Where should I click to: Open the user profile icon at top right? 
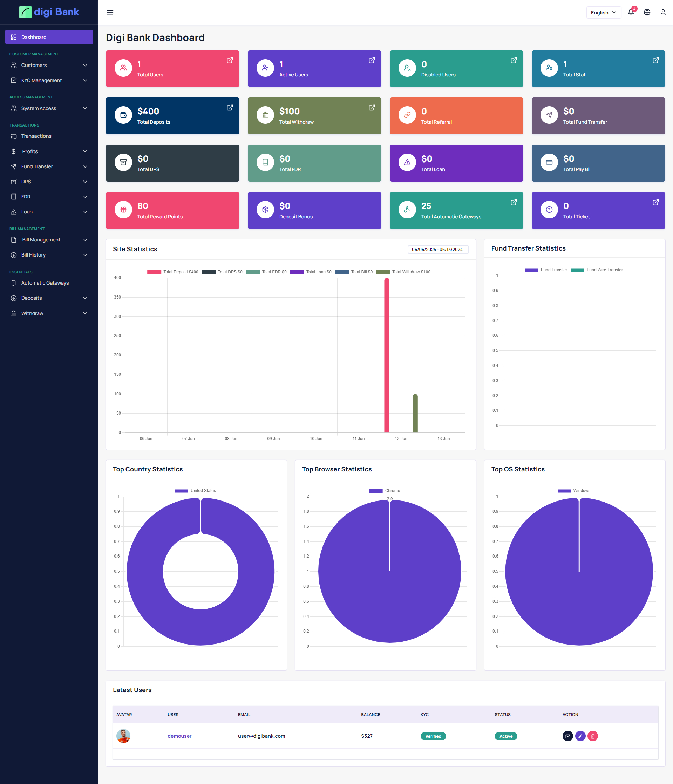tap(663, 12)
